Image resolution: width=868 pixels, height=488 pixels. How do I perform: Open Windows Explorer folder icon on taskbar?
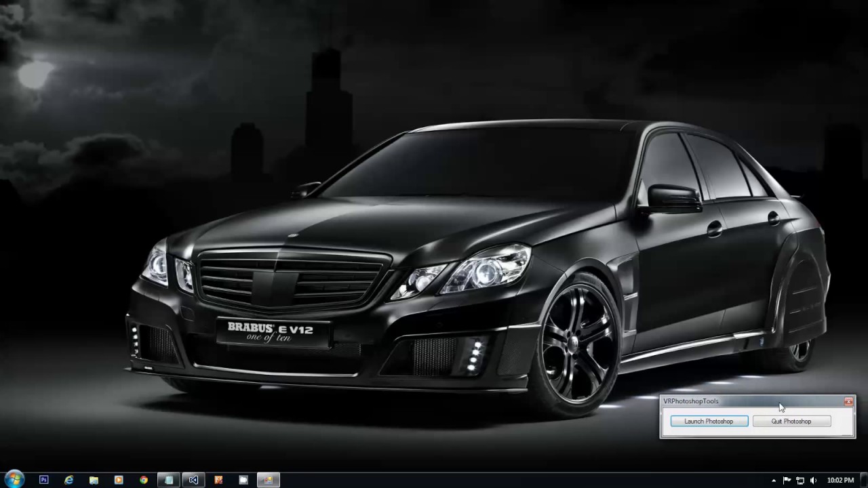[94, 480]
